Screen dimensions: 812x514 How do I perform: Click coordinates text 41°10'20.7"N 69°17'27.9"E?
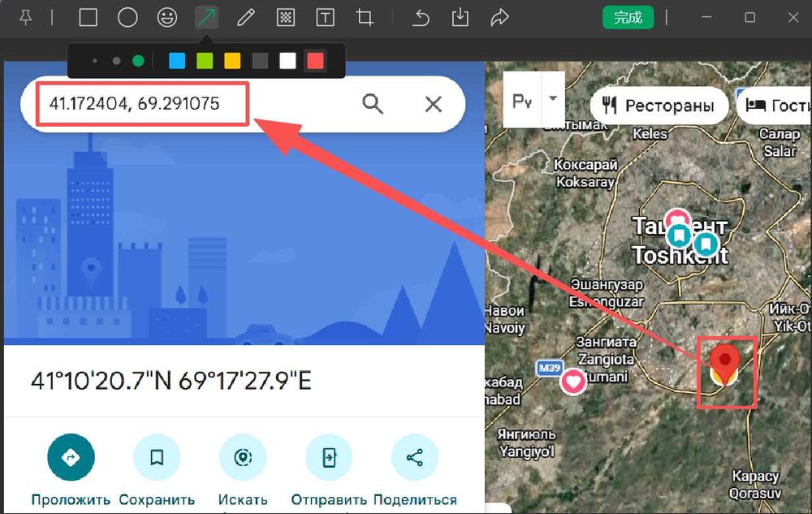click(x=171, y=382)
